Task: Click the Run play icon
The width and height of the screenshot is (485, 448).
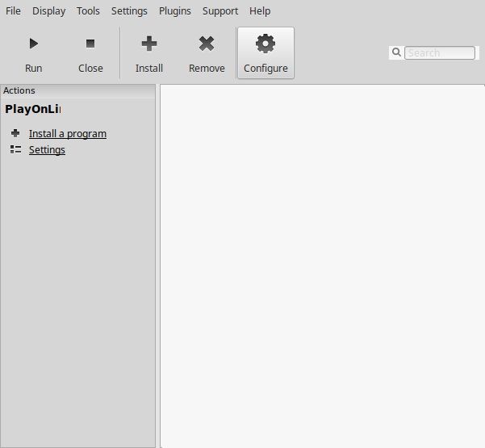Action: tap(34, 44)
